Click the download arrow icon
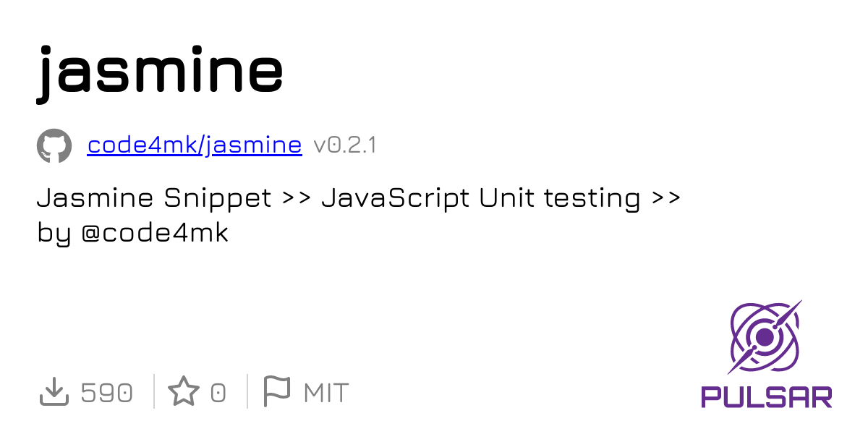 (53, 392)
